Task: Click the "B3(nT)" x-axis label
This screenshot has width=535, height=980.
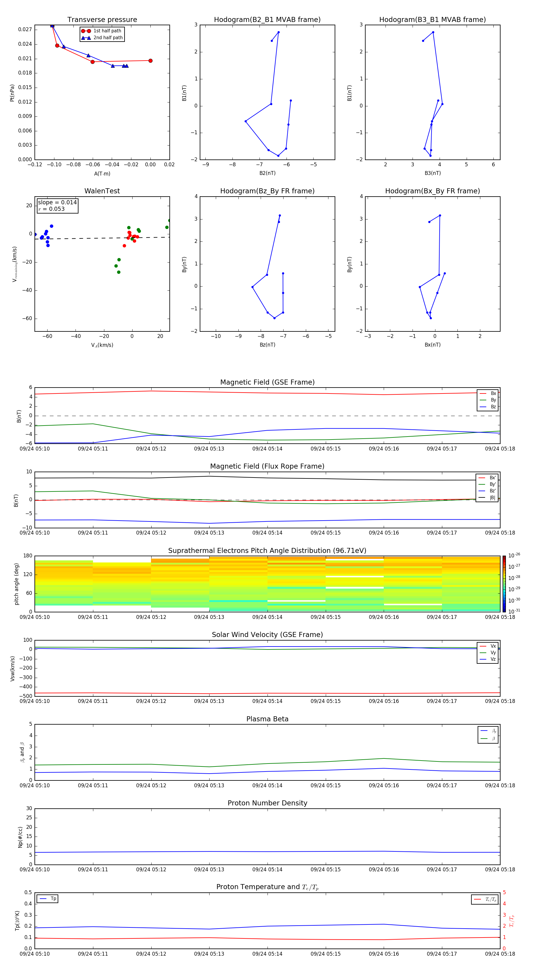Action: (x=432, y=173)
